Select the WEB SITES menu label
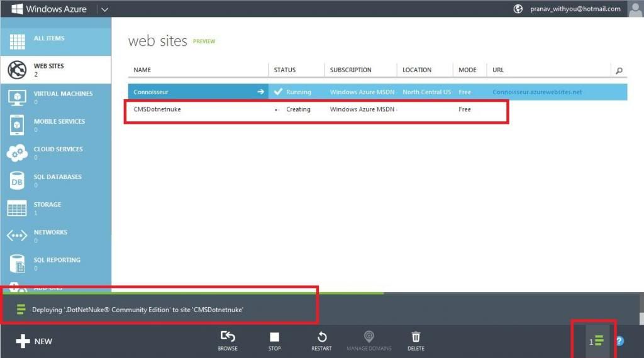644x358 pixels. (x=48, y=66)
